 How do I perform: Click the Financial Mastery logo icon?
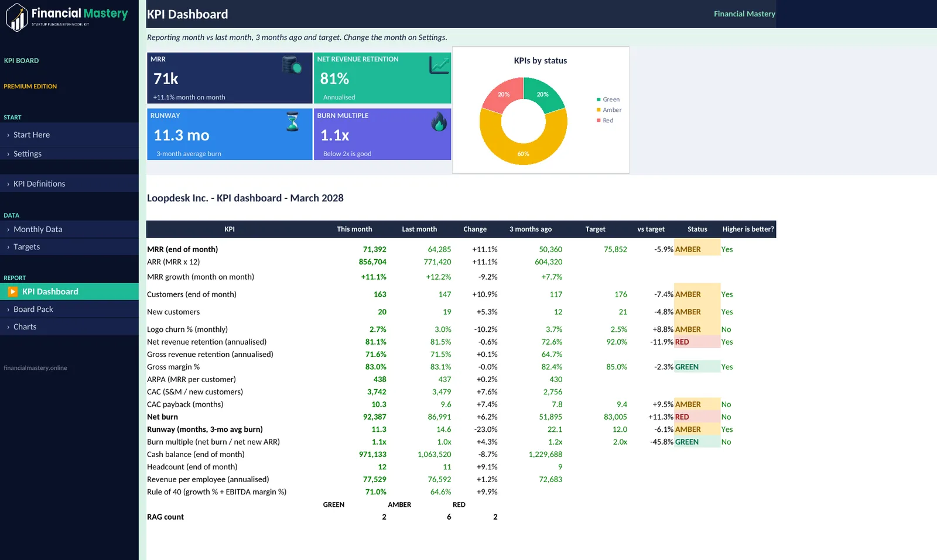(17, 18)
